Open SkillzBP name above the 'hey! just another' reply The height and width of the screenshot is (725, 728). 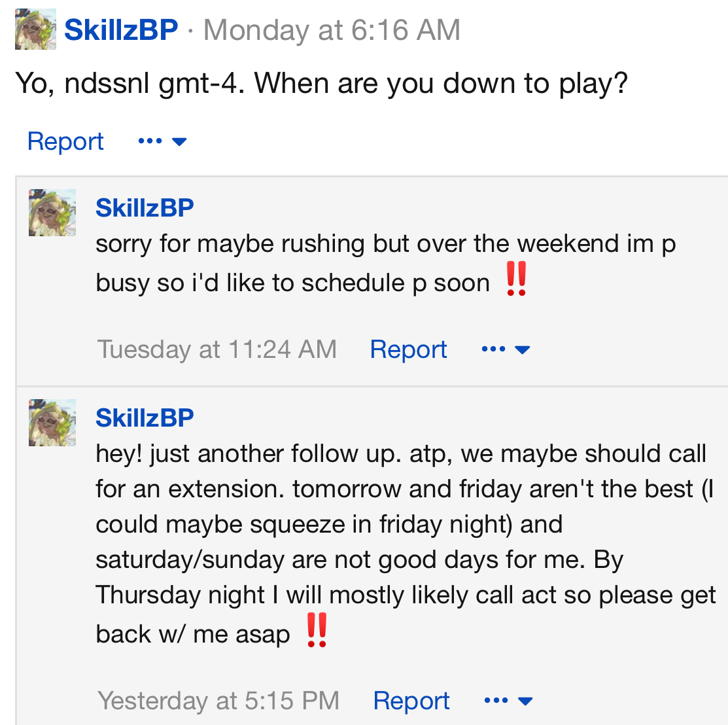145,417
